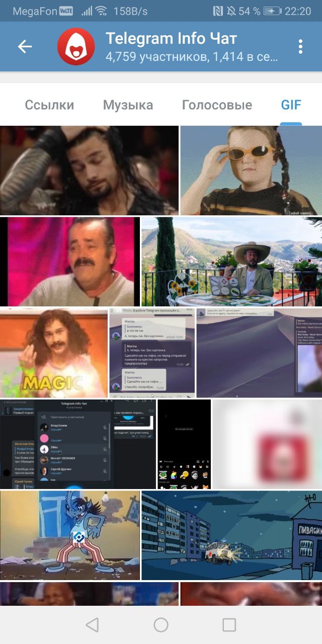Open the three-dot overflow menu
The width and height of the screenshot is (322, 644).
[x=300, y=47]
